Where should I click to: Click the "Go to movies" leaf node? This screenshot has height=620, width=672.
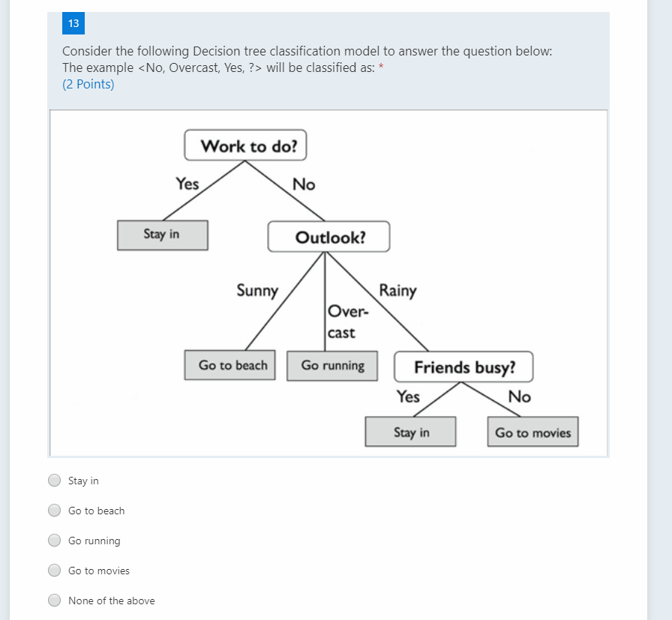pyautogui.click(x=532, y=431)
